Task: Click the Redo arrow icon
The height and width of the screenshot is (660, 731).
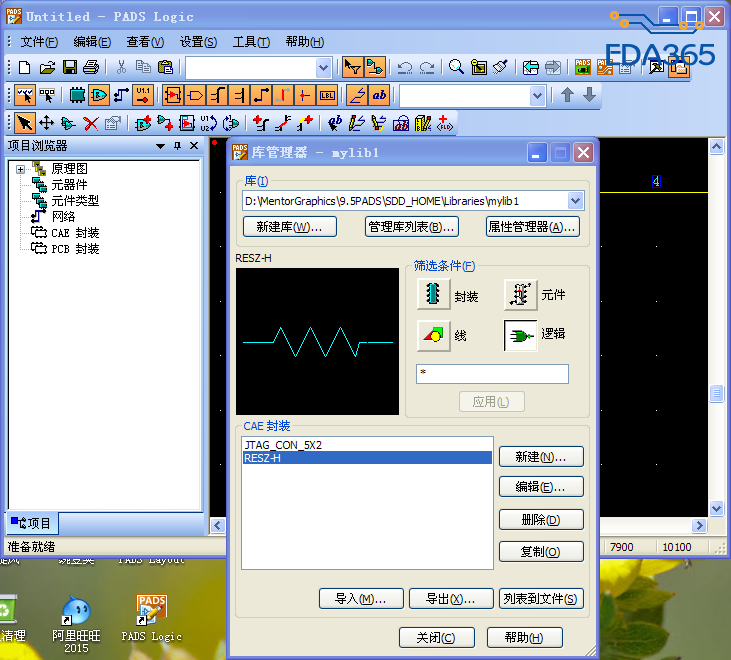Action: coord(427,68)
